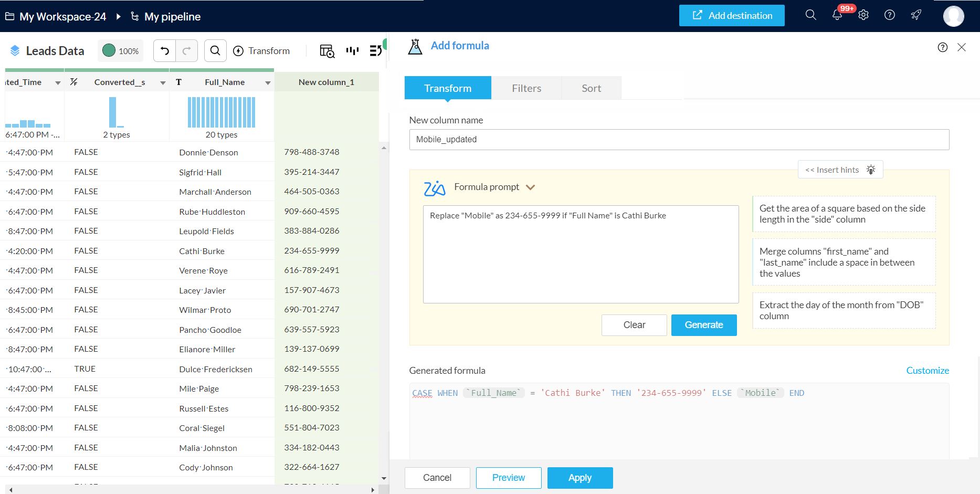Click the scroll left arrow under the table
The image size is (980, 494).
pos(10,490)
